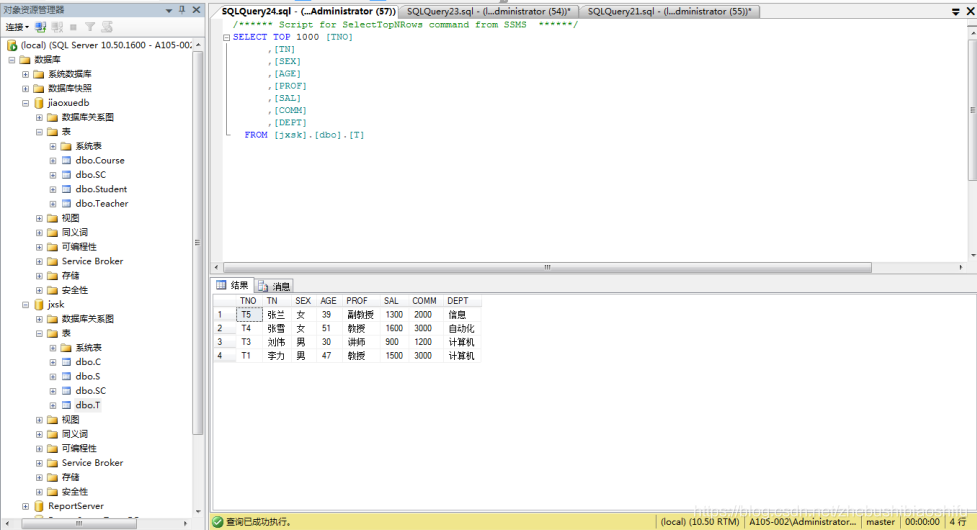Collapse the jxsk database node
977x530 pixels.
(x=25, y=305)
